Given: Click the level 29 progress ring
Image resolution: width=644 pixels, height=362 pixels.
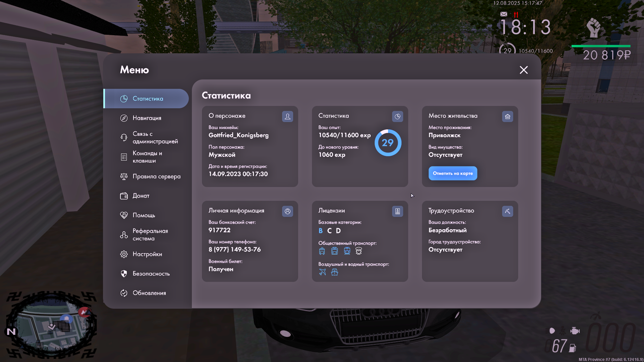Looking at the screenshot, I should pos(388,143).
